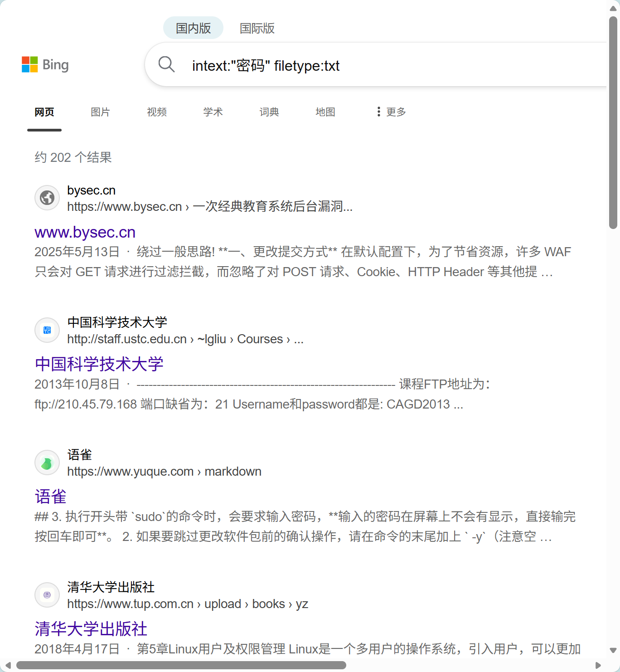This screenshot has height=672, width=620.
Task: Switch to 国内版 search mode
Action: point(193,28)
